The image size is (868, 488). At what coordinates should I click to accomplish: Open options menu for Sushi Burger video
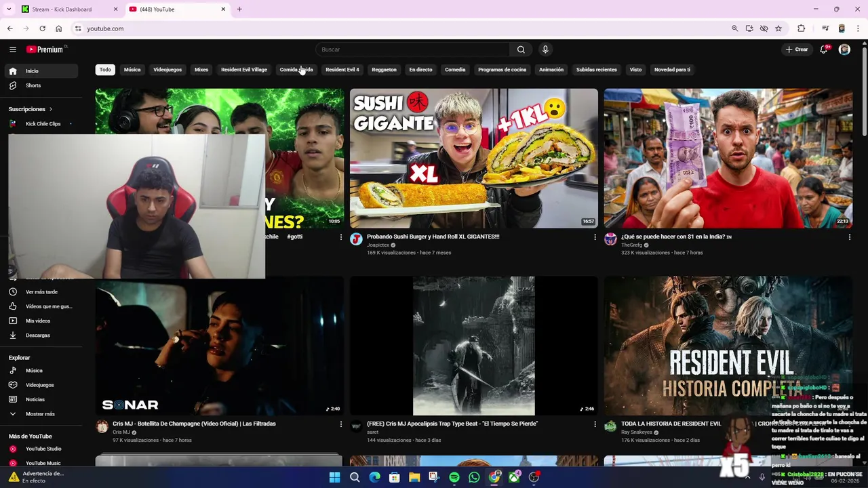click(595, 237)
